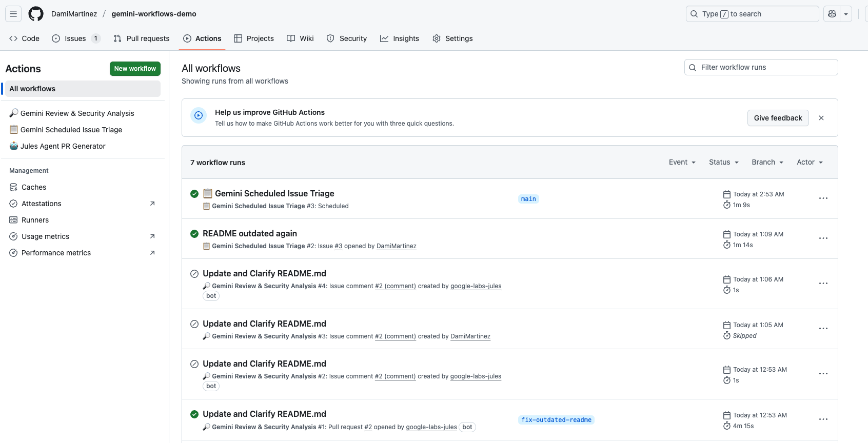Open the Copilot icon button
Image resolution: width=868 pixels, height=443 pixels.
(832, 14)
